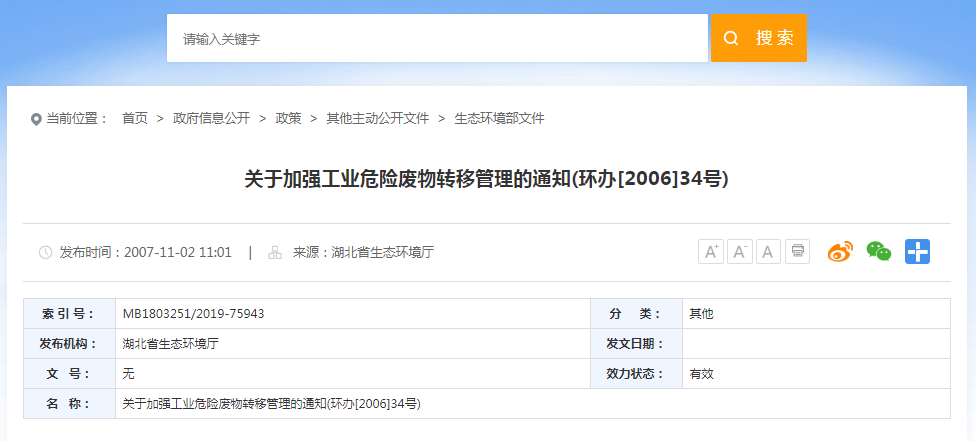Click the 文号 label cell
The width and height of the screenshot is (976, 442).
[70, 374]
